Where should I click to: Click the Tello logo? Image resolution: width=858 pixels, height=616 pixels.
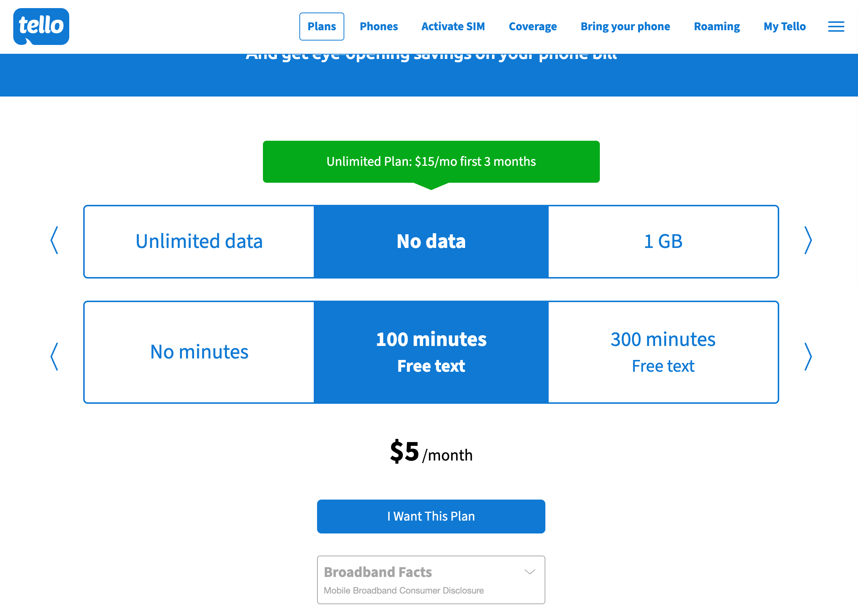[x=41, y=26]
